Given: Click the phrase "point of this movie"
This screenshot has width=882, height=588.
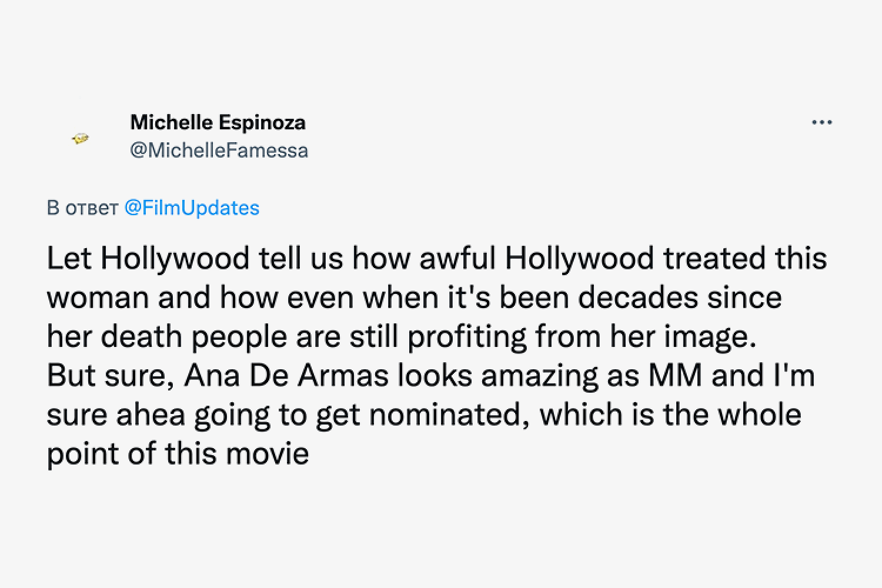Looking at the screenshot, I should [x=178, y=454].
